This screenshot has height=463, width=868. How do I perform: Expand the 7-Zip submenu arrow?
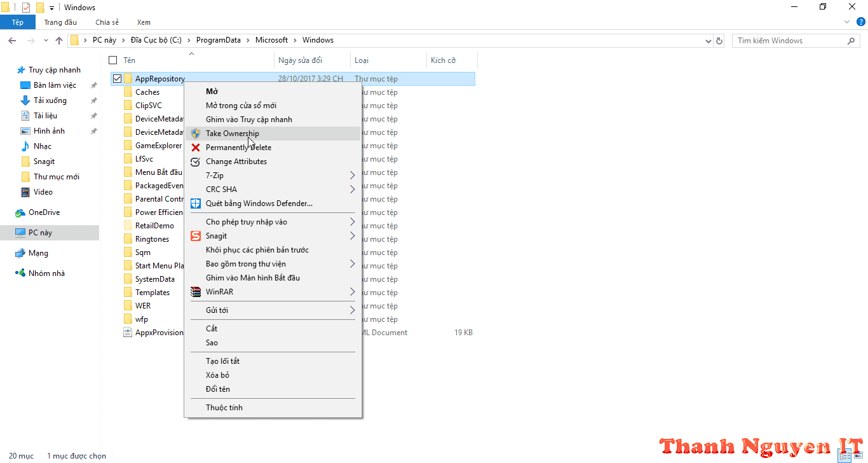tap(353, 176)
